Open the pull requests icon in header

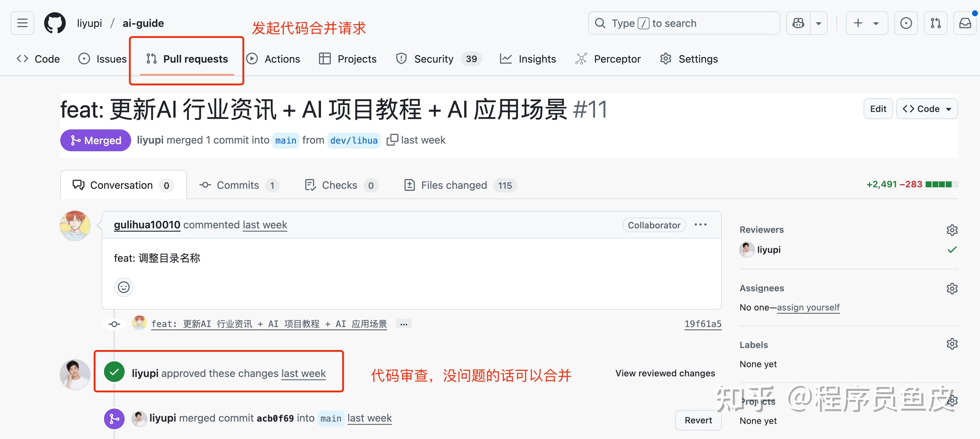coord(935,23)
